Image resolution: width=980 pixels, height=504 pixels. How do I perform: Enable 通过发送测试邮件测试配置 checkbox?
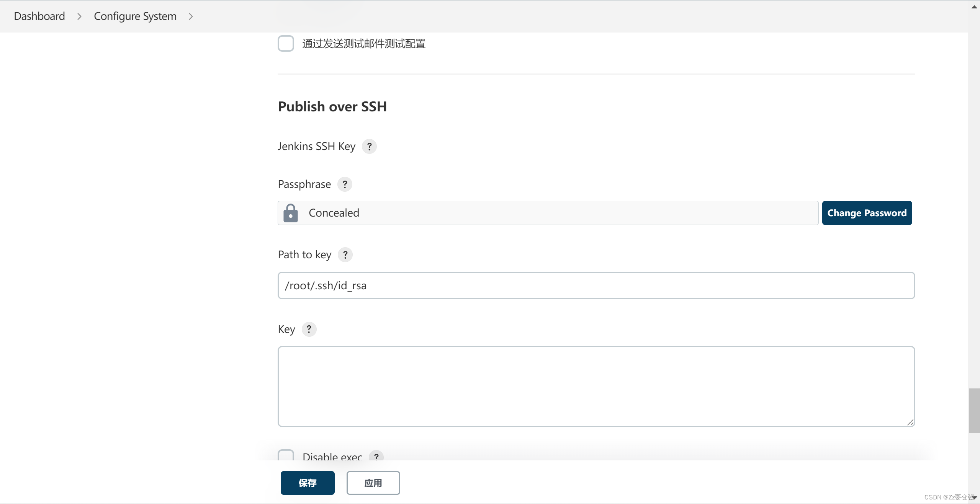tap(286, 43)
